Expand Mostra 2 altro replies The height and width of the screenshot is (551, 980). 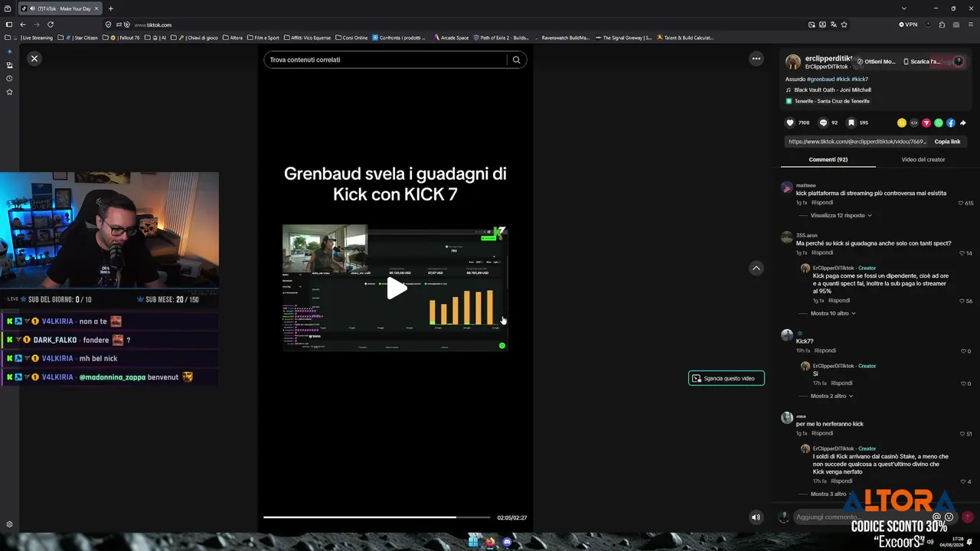[x=831, y=396]
